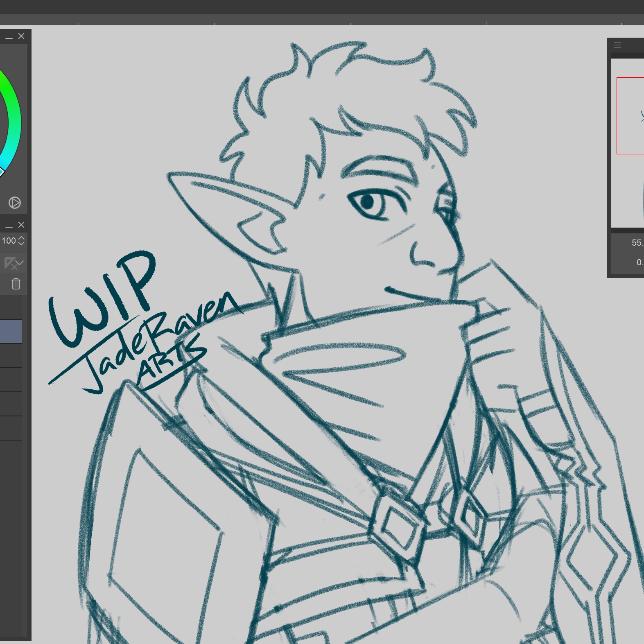The image size is (644, 644).
Task: Delete layer with the trash can icon
Action: coord(16,284)
